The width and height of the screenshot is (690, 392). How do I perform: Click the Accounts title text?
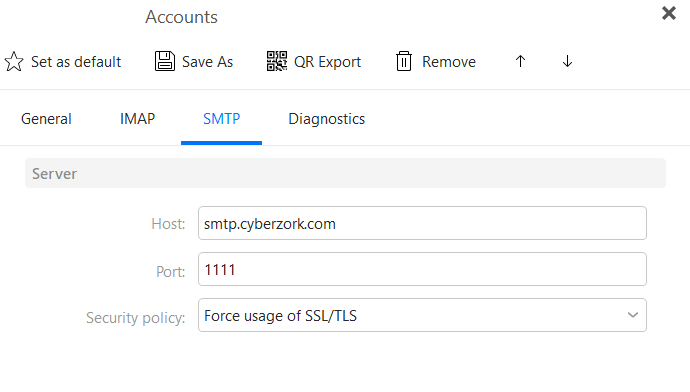coord(181,17)
